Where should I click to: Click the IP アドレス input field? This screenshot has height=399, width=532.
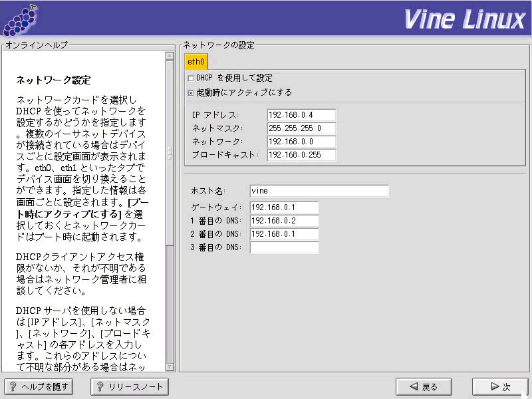(301, 115)
